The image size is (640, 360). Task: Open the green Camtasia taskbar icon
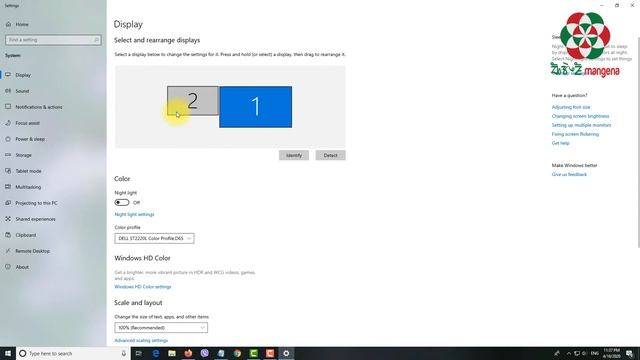coord(253,353)
